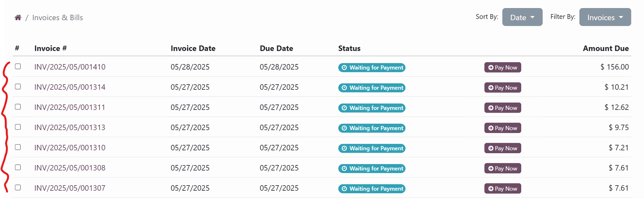The image size is (644, 199).
Task: Go to the home icon in breadcrumb
Action: click(x=18, y=17)
